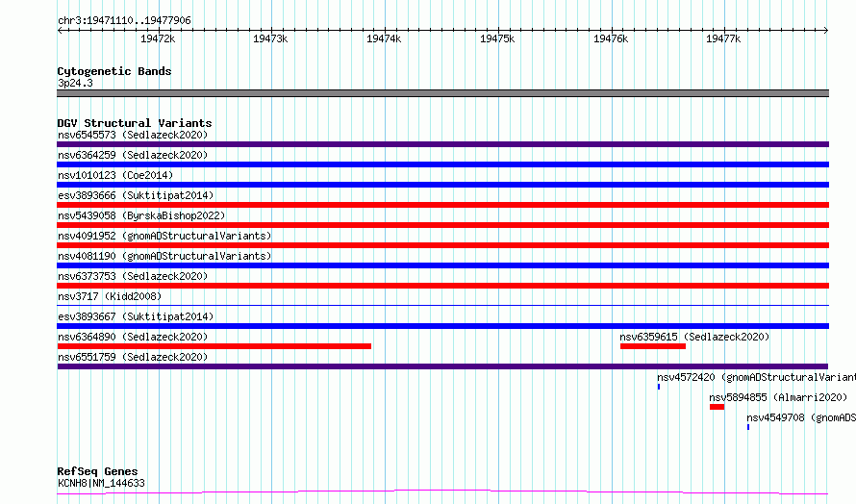Image resolution: width=856 pixels, height=504 pixels.
Task: Click the chr3:19471110..19477906 region label
Action: coord(124,20)
